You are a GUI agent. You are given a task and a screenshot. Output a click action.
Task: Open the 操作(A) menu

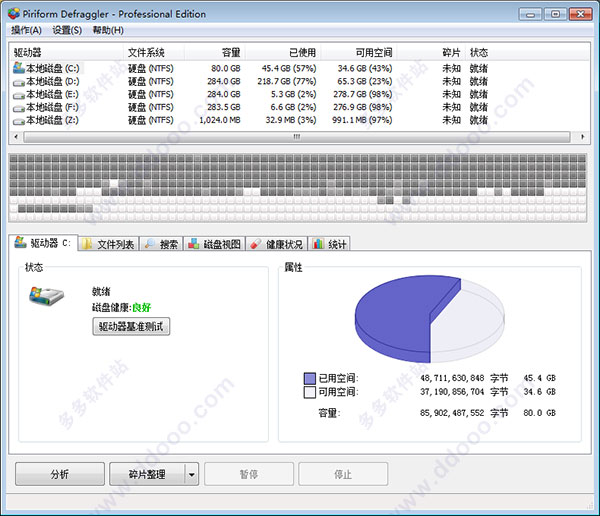[26, 30]
